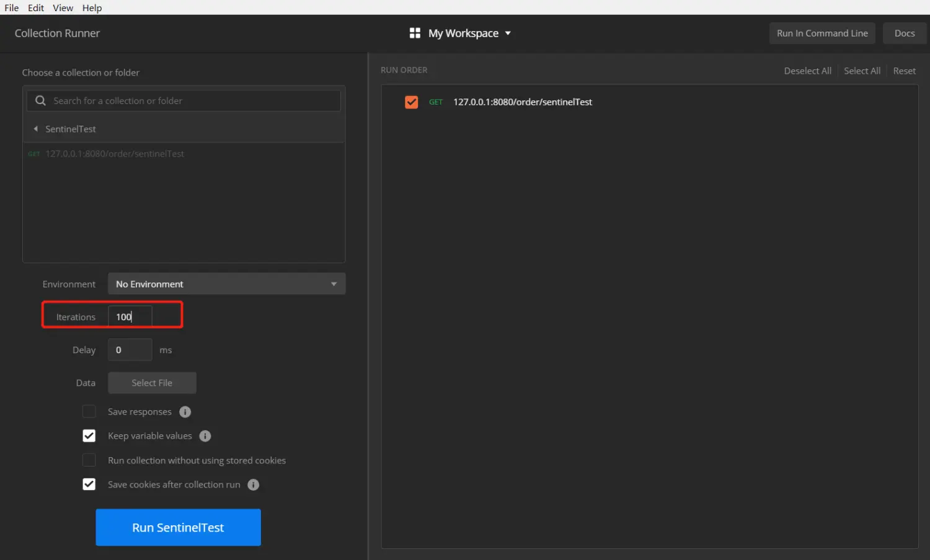
Task: Click info icon beside Keep variable values
Action: click(205, 436)
